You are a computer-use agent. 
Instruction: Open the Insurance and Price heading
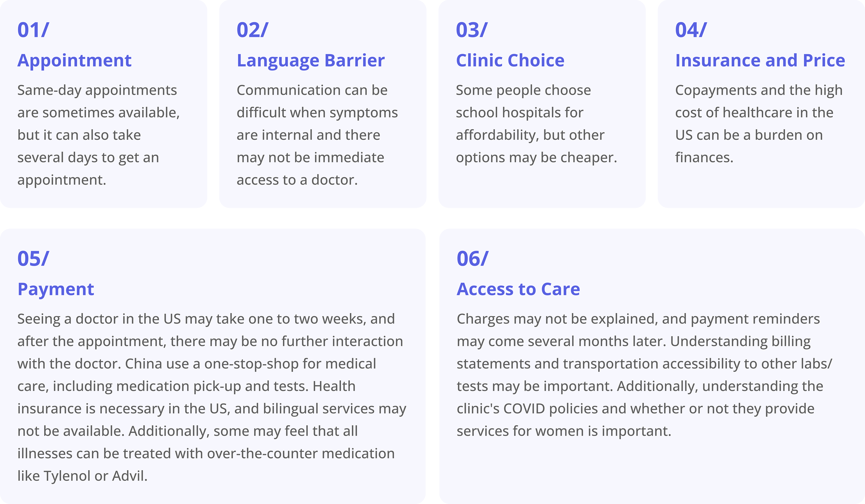[x=760, y=61]
